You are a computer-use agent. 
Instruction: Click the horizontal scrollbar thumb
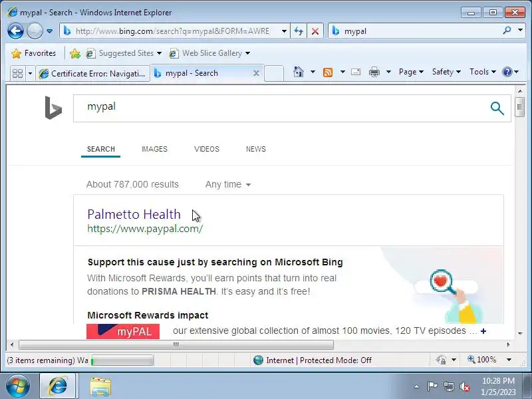click(x=176, y=344)
